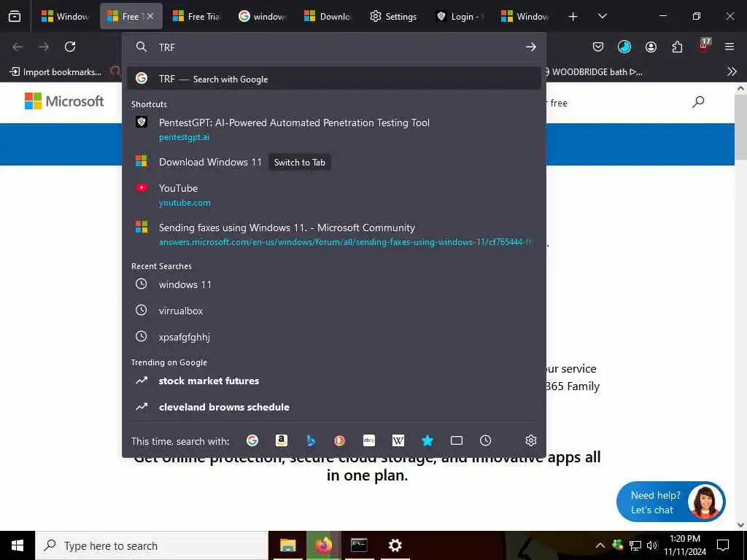Open the Firefox hamburger application menu
Image resolution: width=747 pixels, height=560 pixels.
point(729,47)
